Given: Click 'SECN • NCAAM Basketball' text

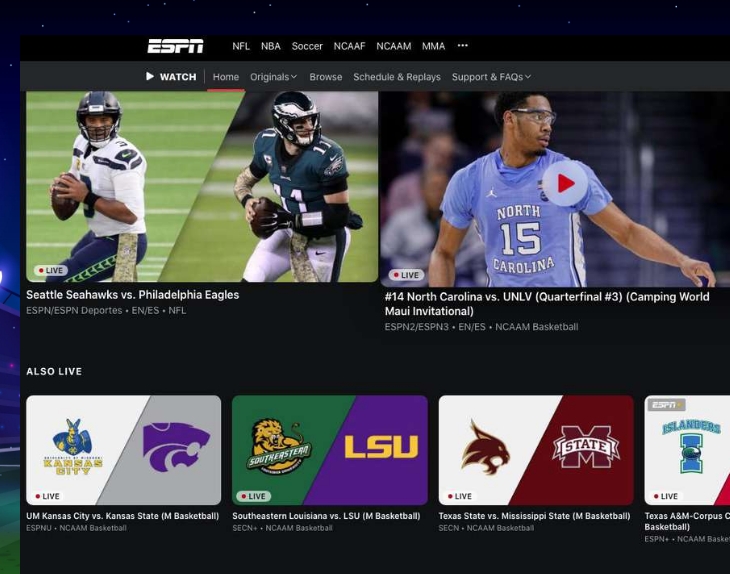Looking at the screenshot, I should [486, 528].
